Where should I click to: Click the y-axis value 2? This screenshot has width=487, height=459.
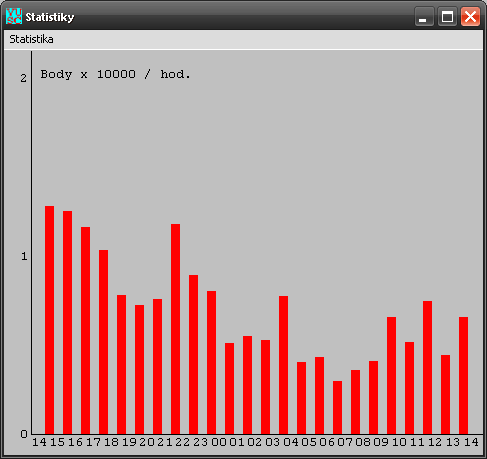coord(23,78)
